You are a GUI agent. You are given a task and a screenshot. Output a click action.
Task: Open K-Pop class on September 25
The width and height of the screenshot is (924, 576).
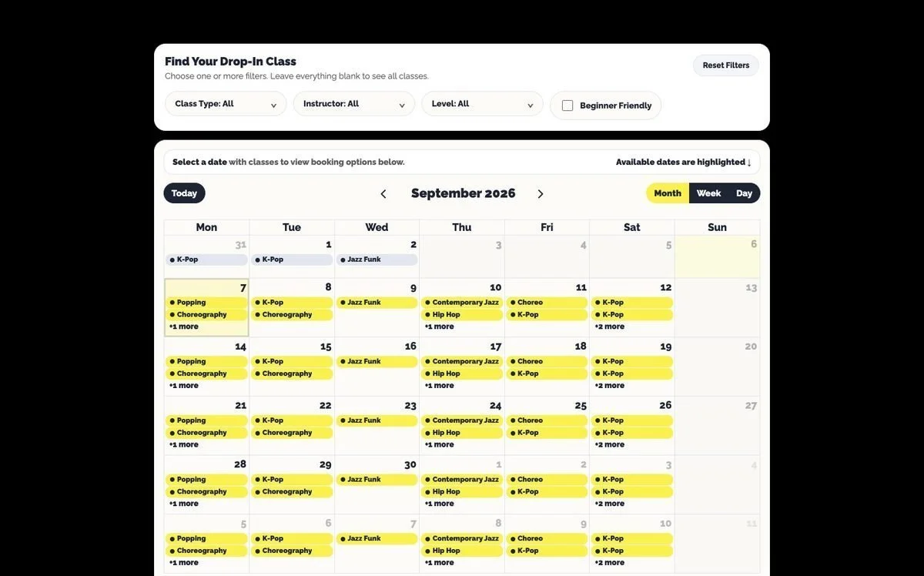point(547,433)
